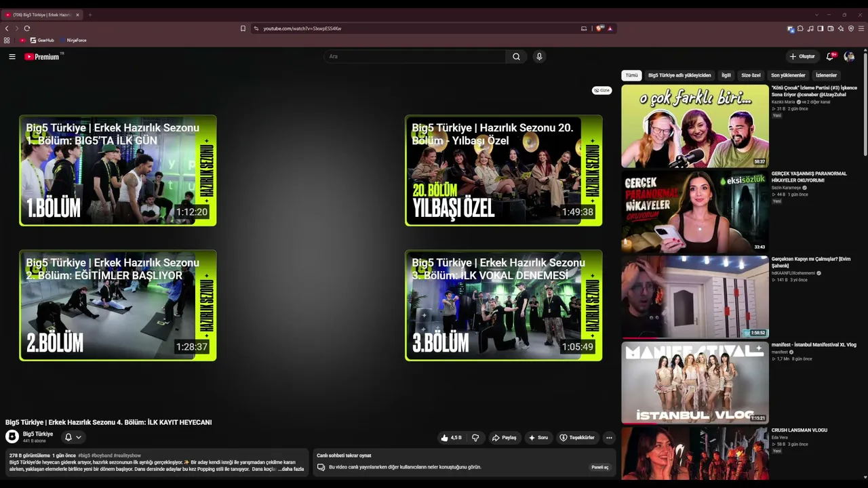
Task: Open 'Gerçekten Kapıyı mı Çalmışlar?' video title
Action: coord(811,262)
